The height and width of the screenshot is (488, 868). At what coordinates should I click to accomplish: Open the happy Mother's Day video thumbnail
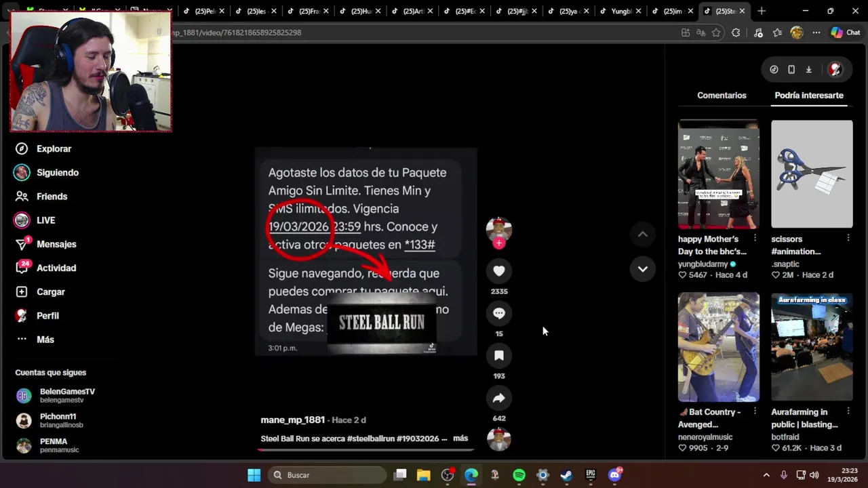(x=719, y=174)
